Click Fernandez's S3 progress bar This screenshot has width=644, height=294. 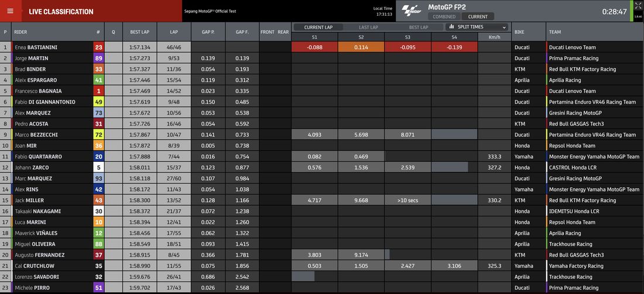click(388, 255)
